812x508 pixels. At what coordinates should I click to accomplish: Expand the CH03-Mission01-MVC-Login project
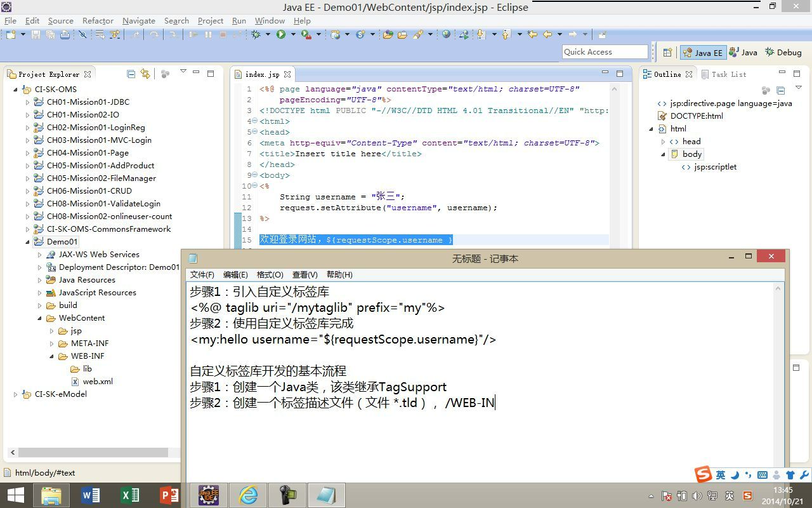tap(28, 140)
